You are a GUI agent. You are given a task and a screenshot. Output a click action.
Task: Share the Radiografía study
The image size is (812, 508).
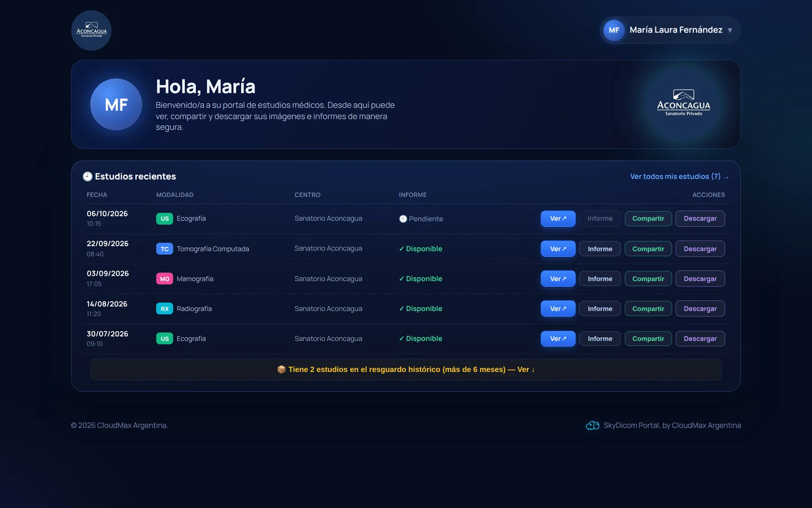coord(648,309)
